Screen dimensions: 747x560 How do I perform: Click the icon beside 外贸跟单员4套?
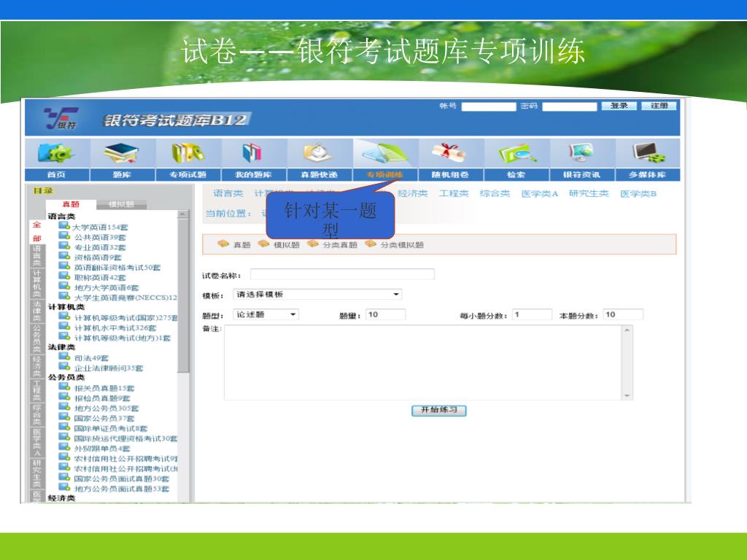pyautogui.click(x=64, y=447)
